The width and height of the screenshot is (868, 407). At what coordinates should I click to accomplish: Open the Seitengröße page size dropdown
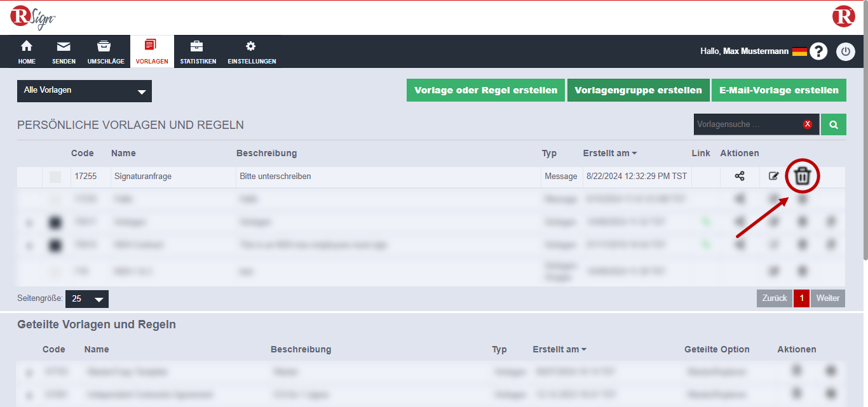87,299
